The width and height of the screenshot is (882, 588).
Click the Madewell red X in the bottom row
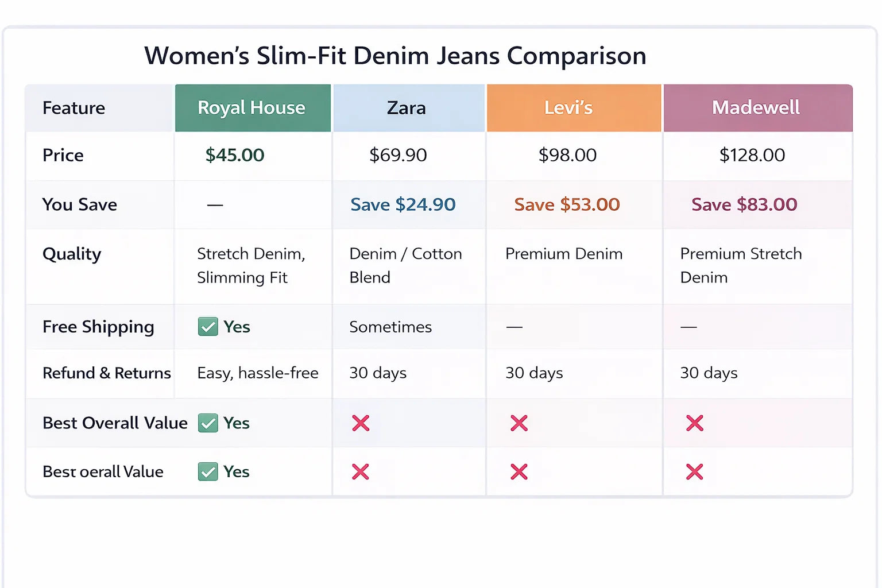click(x=695, y=472)
